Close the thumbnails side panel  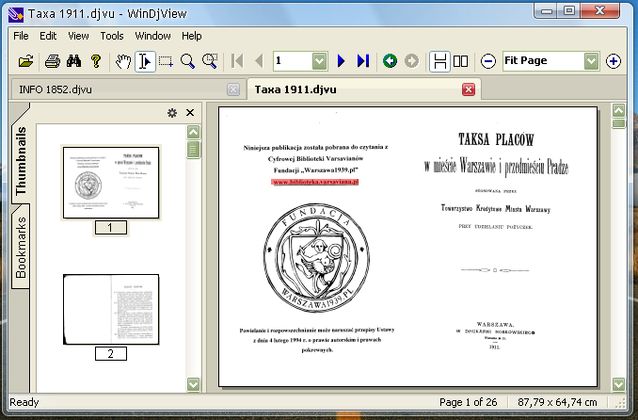point(190,113)
